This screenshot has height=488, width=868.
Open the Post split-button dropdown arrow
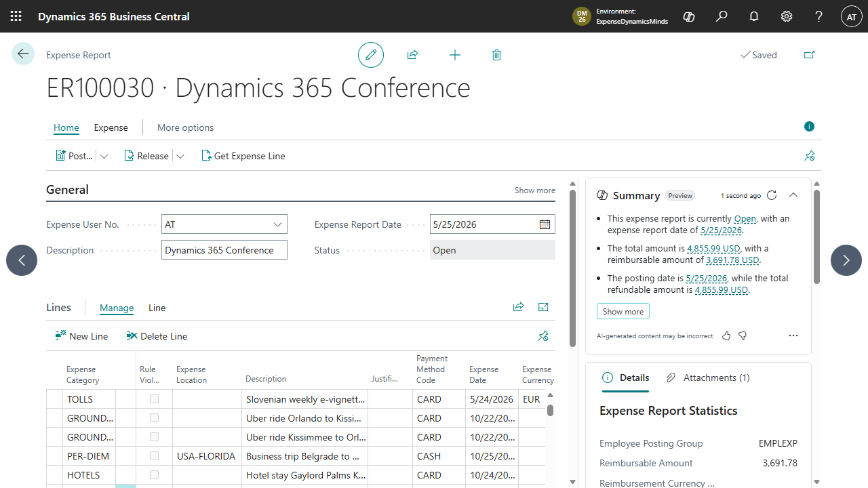pyautogui.click(x=104, y=156)
